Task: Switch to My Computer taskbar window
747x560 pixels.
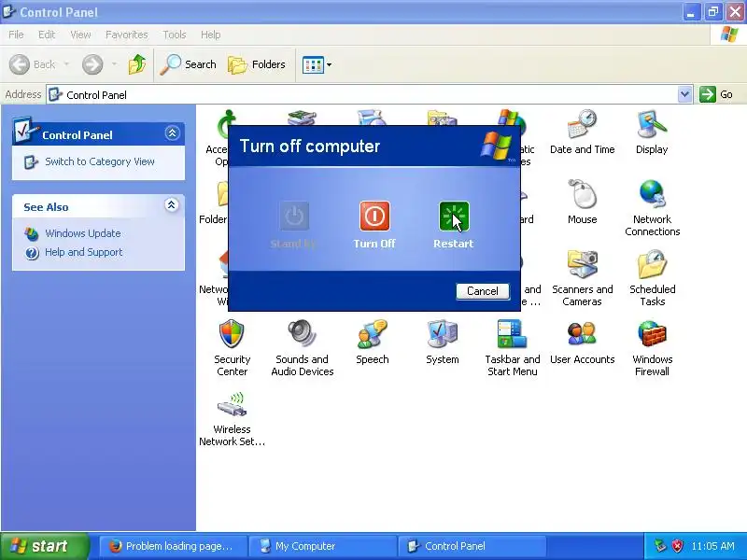Action: pyautogui.click(x=323, y=546)
